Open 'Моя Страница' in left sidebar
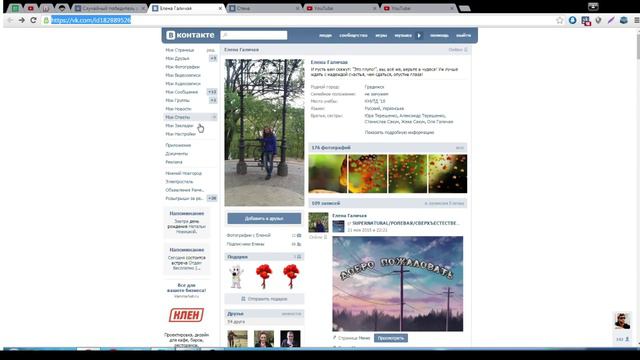 [x=180, y=50]
